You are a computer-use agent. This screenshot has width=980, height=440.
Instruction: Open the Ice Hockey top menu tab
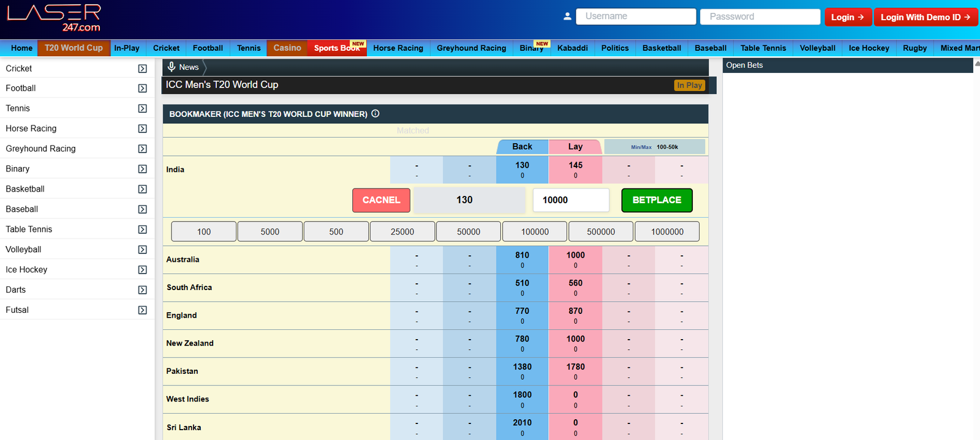pos(869,48)
